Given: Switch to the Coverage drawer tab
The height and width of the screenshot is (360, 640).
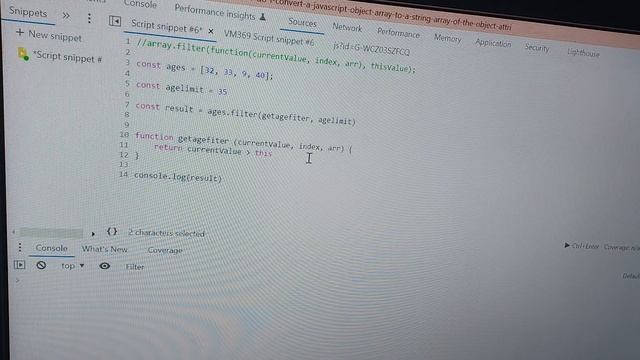Looking at the screenshot, I should [x=165, y=250].
